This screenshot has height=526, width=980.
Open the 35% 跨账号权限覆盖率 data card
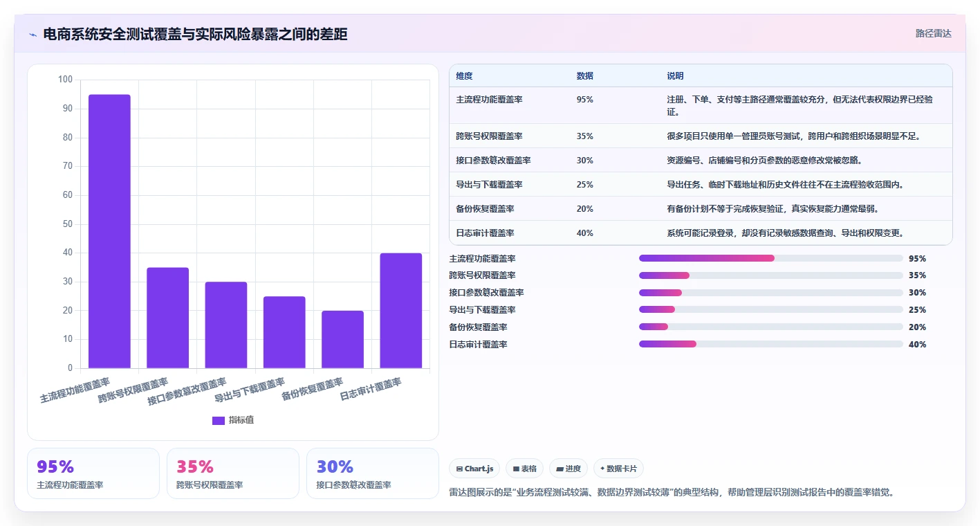(233, 473)
